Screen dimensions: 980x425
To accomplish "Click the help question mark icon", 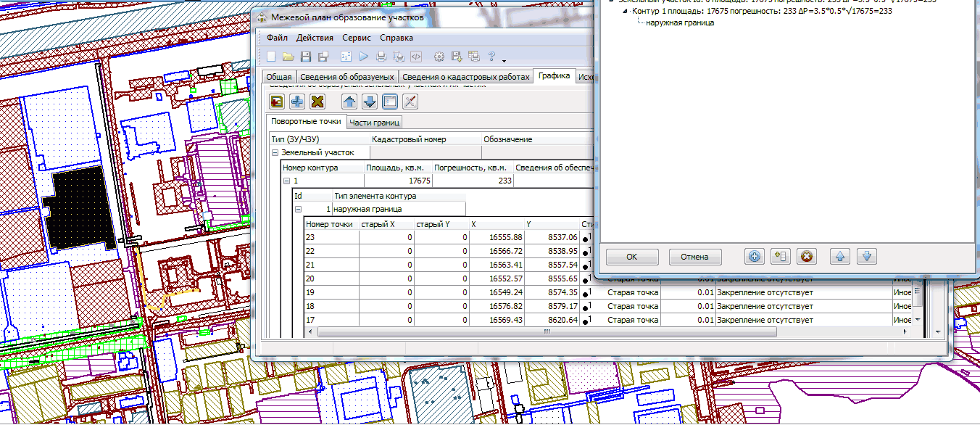I will click(491, 57).
